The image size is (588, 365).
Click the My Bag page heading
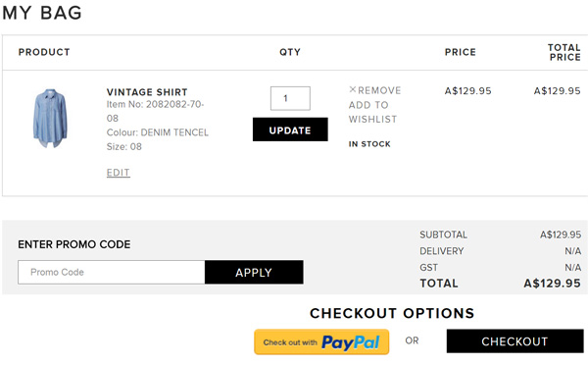(42, 13)
